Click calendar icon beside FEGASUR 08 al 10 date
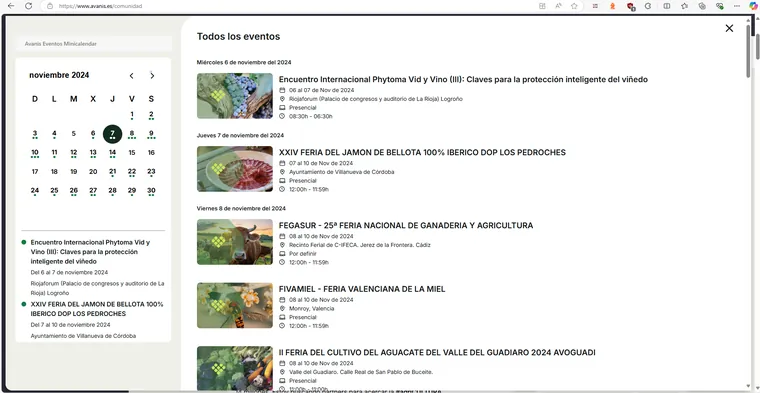 [x=282, y=236]
